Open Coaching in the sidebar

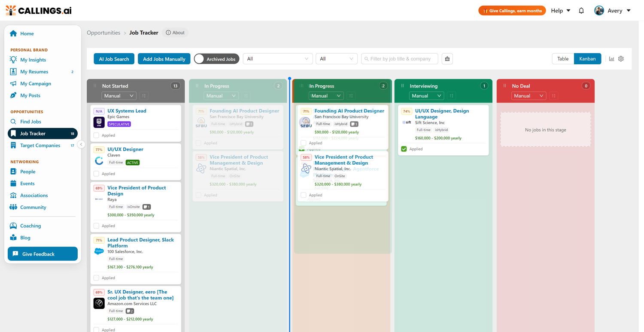click(30, 226)
